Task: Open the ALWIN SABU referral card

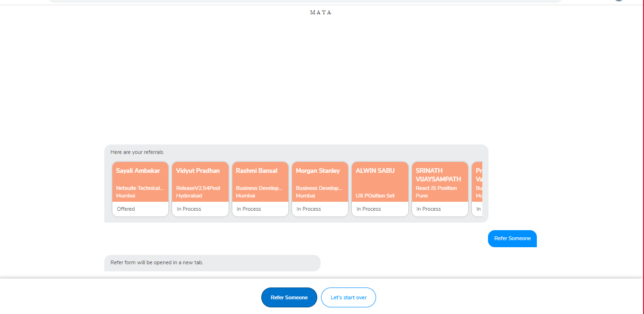Action: tap(380, 182)
